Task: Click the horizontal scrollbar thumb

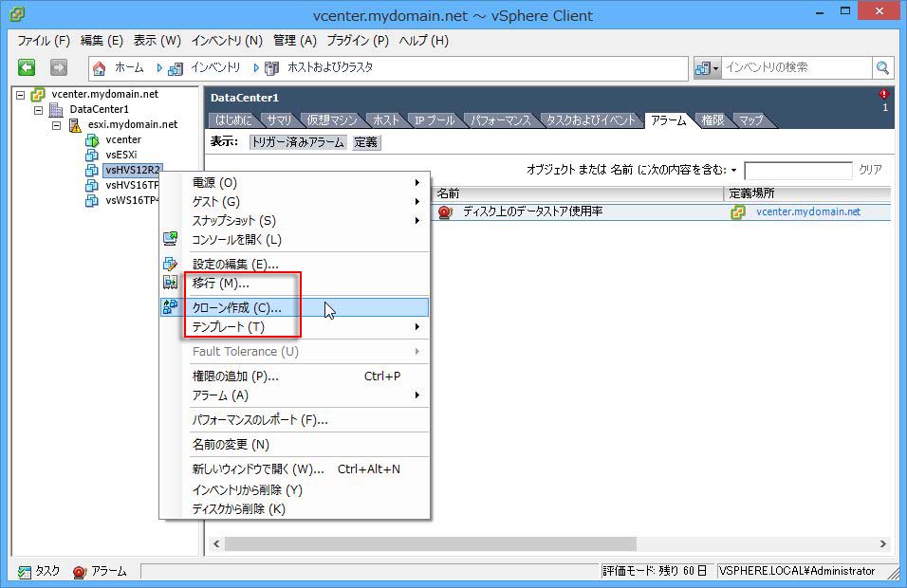Action: [431, 544]
